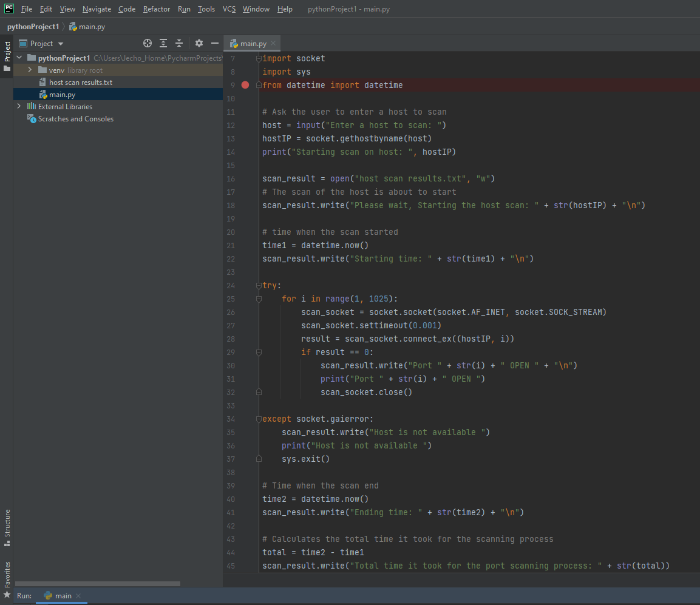Image resolution: width=700 pixels, height=605 pixels.
Task: Click the Favorites star icon
Action: coord(7,594)
